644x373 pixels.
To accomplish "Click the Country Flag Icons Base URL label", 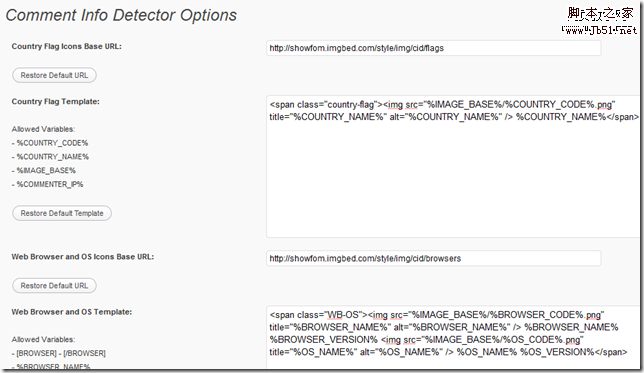I will pyautogui.click(x=67, y=46).
